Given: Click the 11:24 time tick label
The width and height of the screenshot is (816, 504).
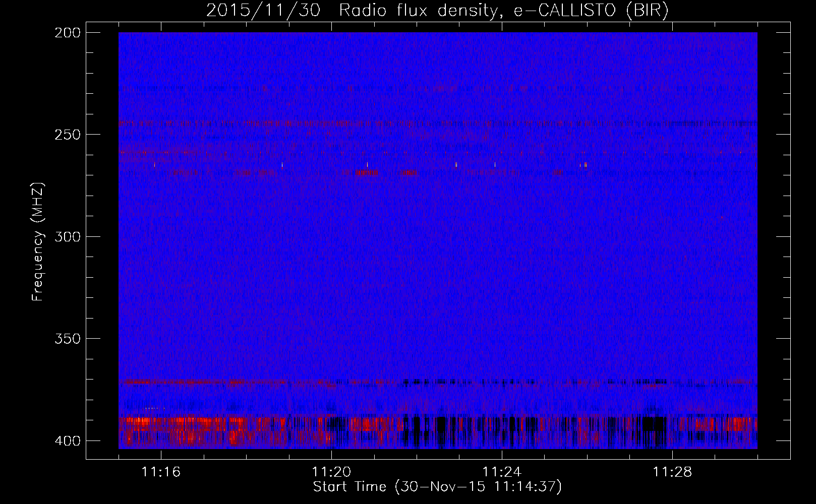Looking at the screenshot, I should [x=502, y=472].
